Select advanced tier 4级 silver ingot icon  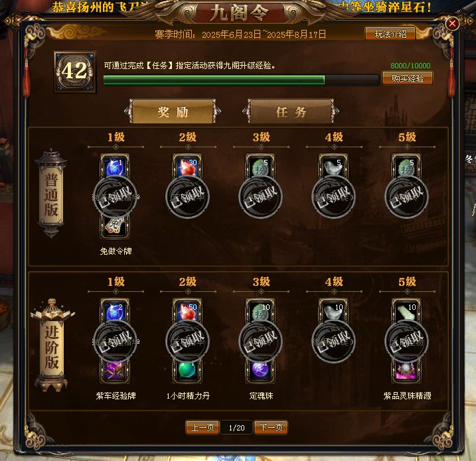(x=333, y=312)
